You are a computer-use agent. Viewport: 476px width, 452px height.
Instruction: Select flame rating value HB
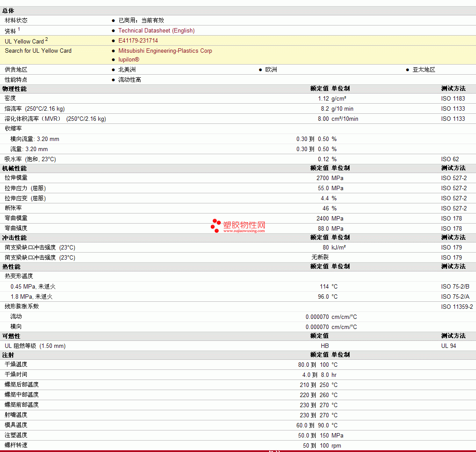tap(325, 346)
